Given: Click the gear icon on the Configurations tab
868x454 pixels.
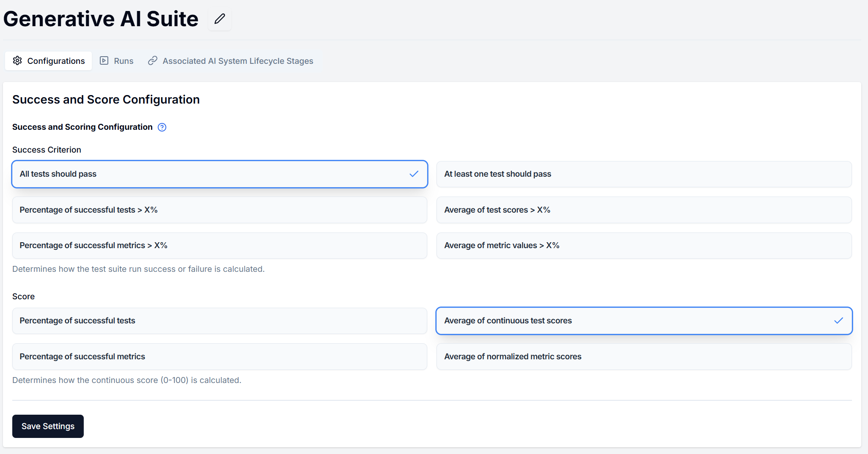Looking at the screenshot, I should [17, 60].
